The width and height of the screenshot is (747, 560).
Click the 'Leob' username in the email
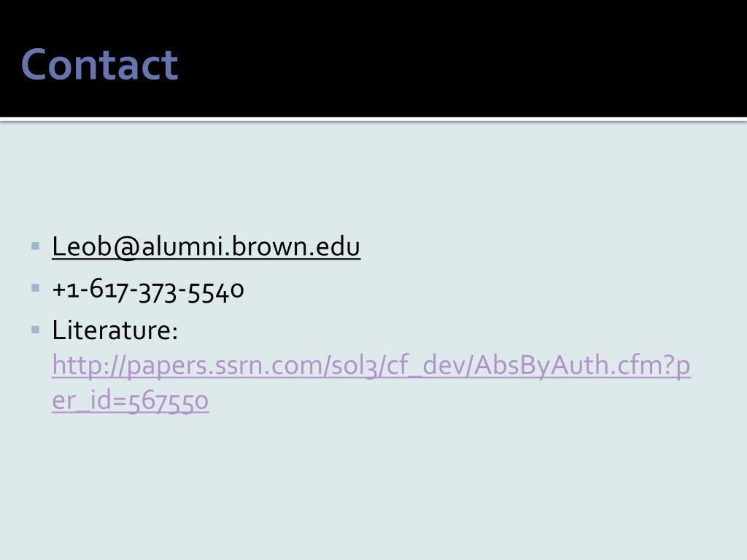[82, 246]
